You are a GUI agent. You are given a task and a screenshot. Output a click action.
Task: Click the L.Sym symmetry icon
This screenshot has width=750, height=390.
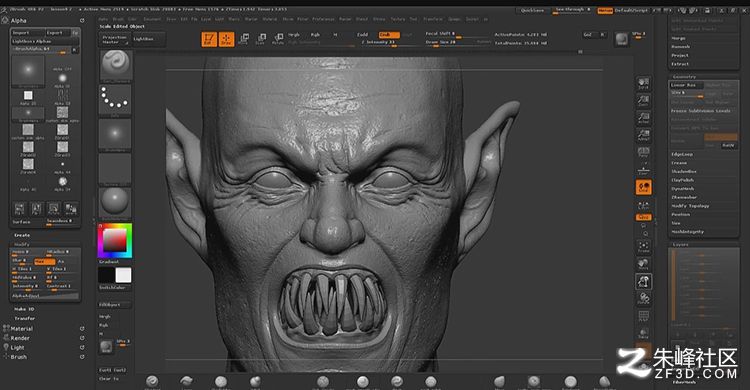tap(643, 206)
